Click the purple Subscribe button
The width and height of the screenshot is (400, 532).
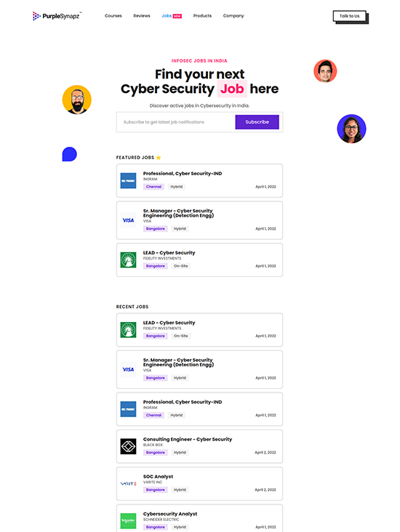coord(257,122)
